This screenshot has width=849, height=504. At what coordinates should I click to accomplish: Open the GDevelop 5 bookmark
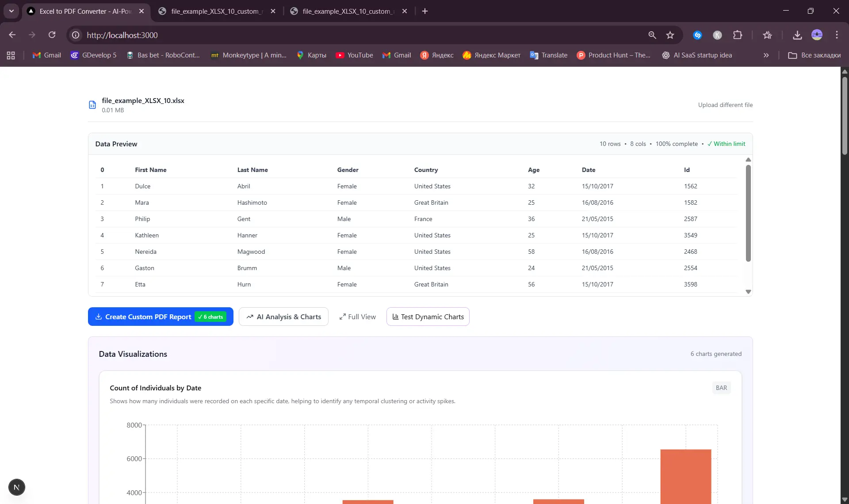[x=94, y=55]
